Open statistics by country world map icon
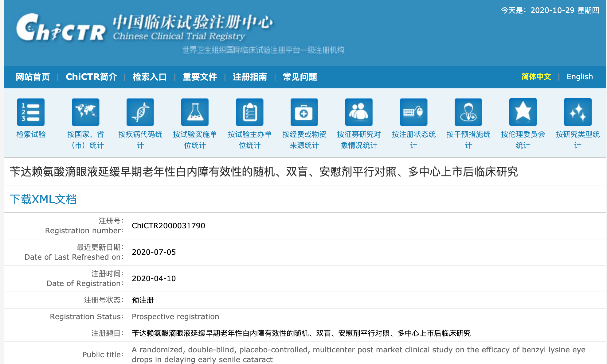The height and width of the screenshot is (364, 607). click(85, 112)
